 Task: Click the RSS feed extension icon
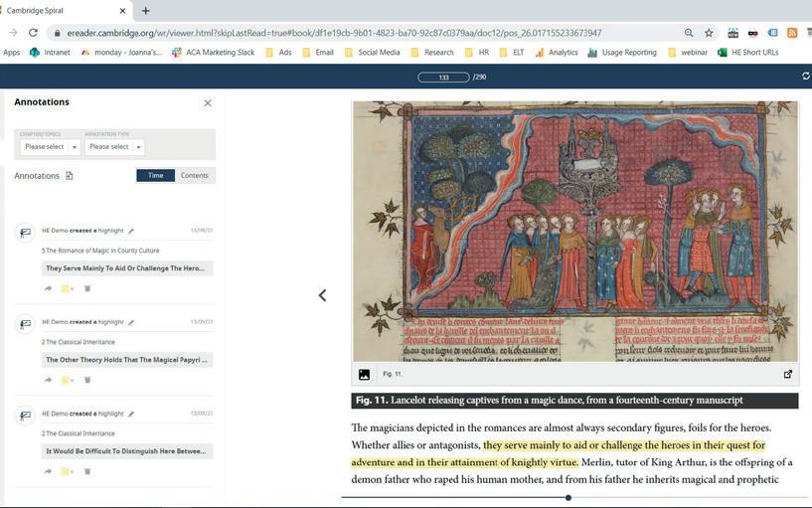792,33
